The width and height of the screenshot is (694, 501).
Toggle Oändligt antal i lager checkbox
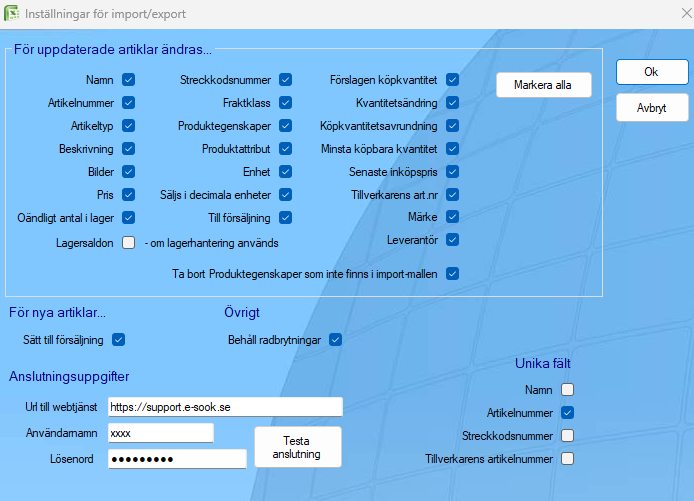[x=128, y=218]
